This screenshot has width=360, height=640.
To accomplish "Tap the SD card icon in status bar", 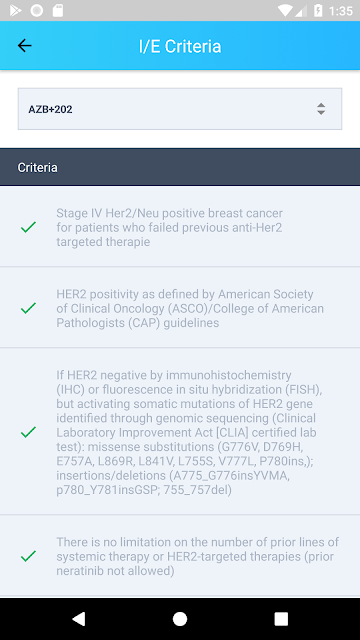I will 58,11.
